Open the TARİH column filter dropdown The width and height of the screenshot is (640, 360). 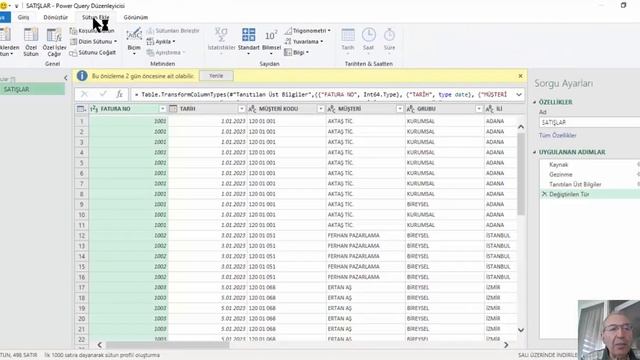pyautogui.click(x=242, y=109)
